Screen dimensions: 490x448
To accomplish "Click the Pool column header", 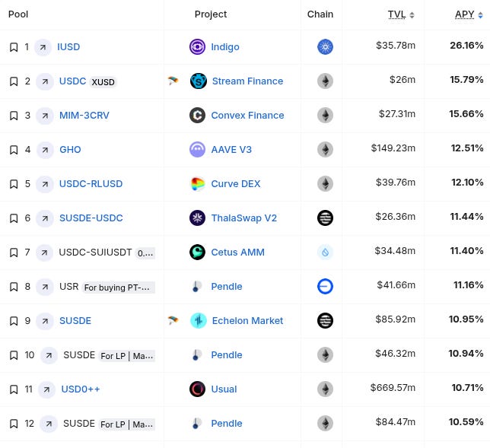I will pyautogui.click(x=18, y=14).
